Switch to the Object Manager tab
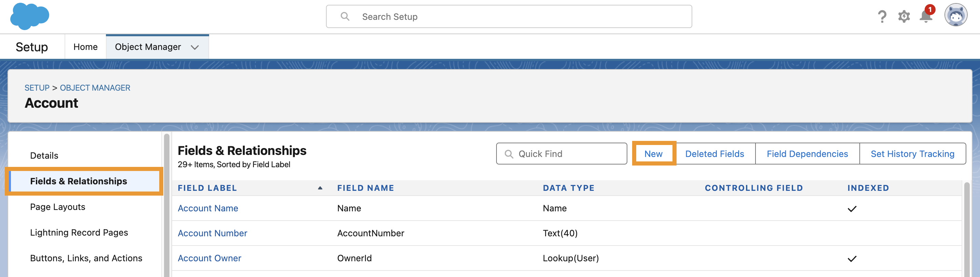Viewport: 980px width, 277px height. pyautogui.click(x=148, y=47)
